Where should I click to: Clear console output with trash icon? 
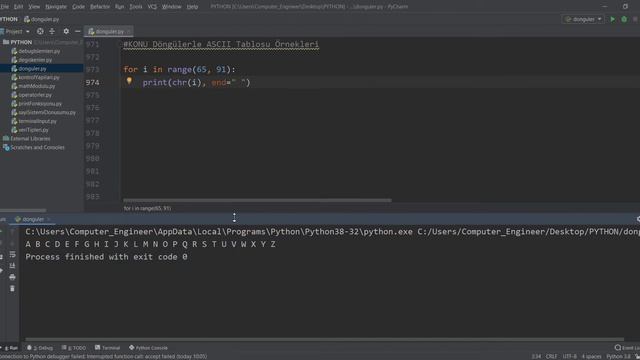pos(12,289)
